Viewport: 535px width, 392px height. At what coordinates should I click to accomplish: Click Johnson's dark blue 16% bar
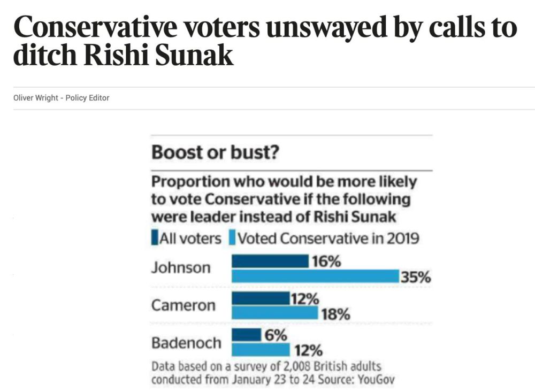point(270,261)
